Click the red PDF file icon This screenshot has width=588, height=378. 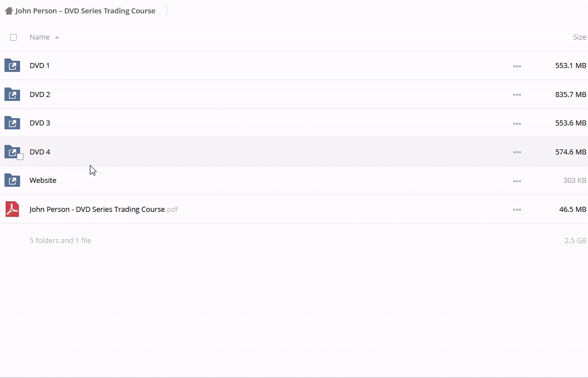tap(12, 209)
